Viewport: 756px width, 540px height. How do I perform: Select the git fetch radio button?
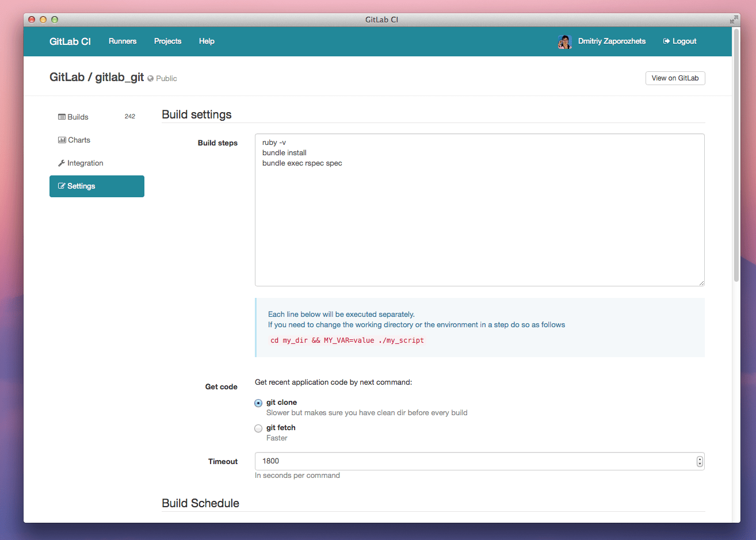pyautogui.click(x=258, y=428)
